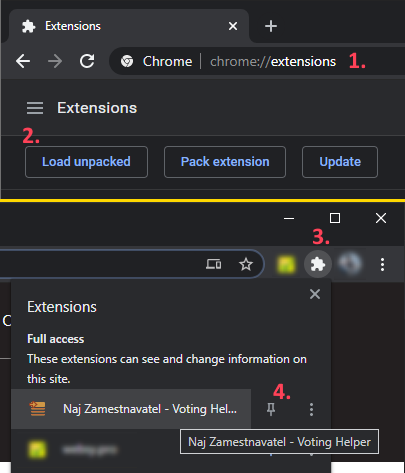Click the yellow-green pinned extension toolbar icon
The height and width of the screenshot is (473, 405).
[x=286, y=265]
